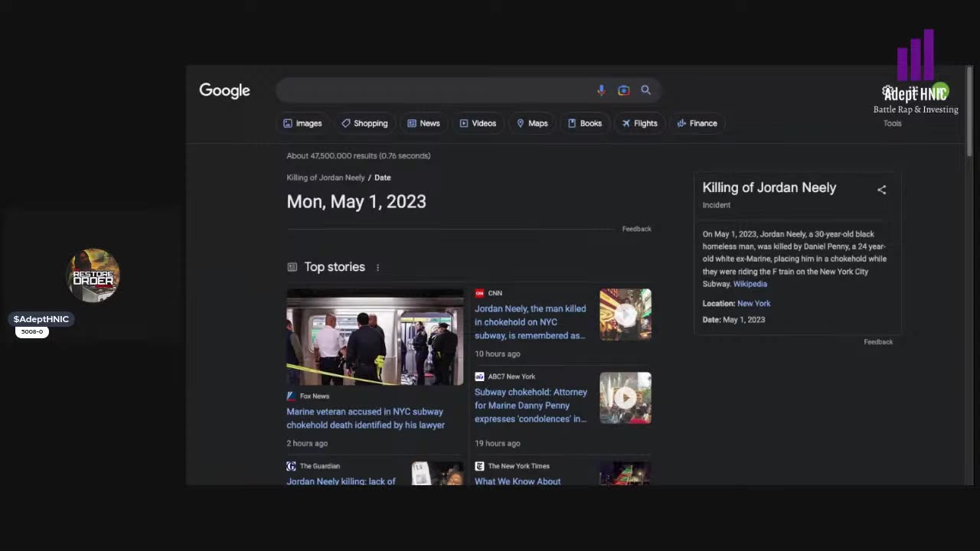
Task: Click Feedback below the knowledge panel
Action: coord(878,342)
